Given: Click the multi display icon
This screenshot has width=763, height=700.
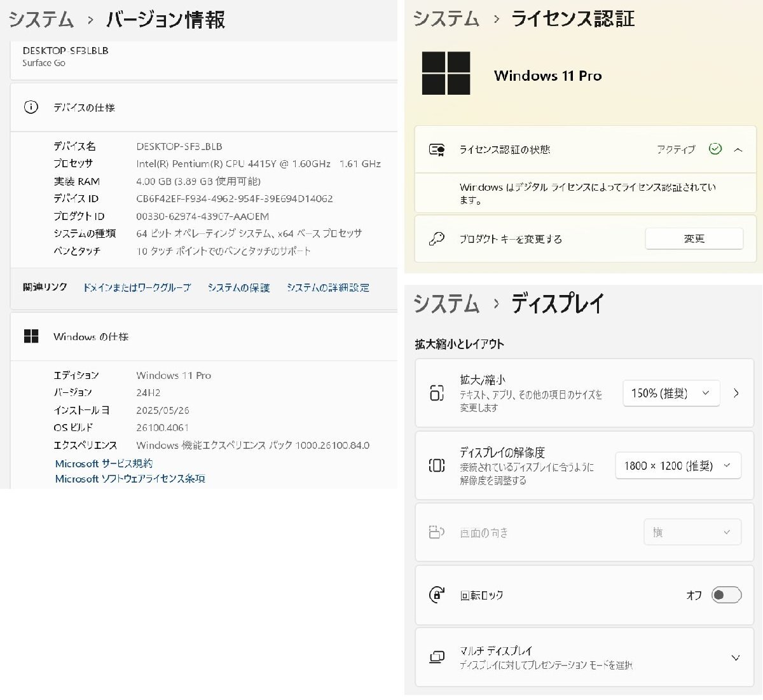Looking at the screenshot, I should coord(437,657).
